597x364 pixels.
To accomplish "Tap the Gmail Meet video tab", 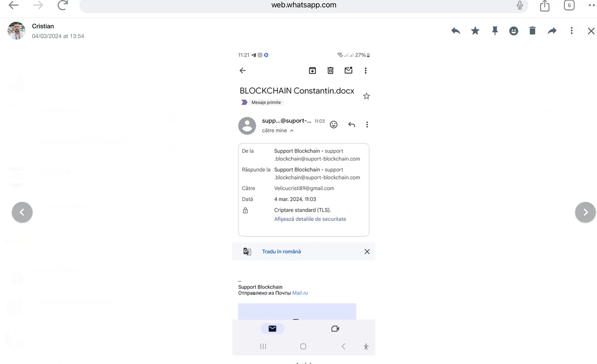I will click(x=335, y=329).
